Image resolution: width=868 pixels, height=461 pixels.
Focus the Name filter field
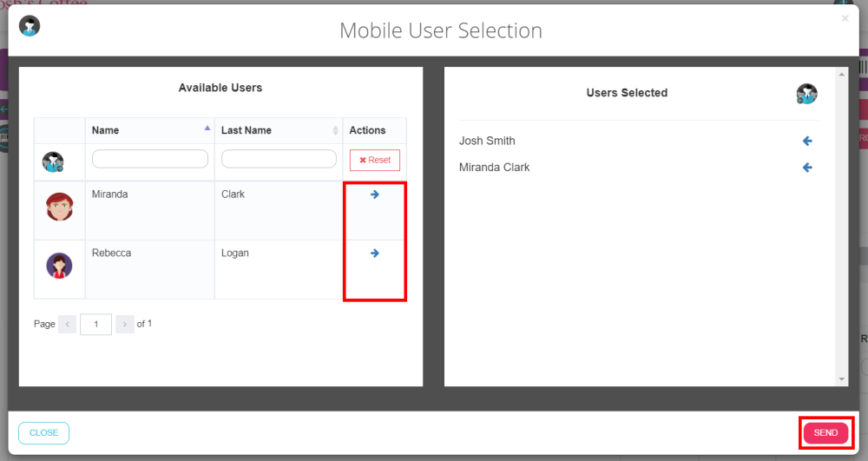150,159
